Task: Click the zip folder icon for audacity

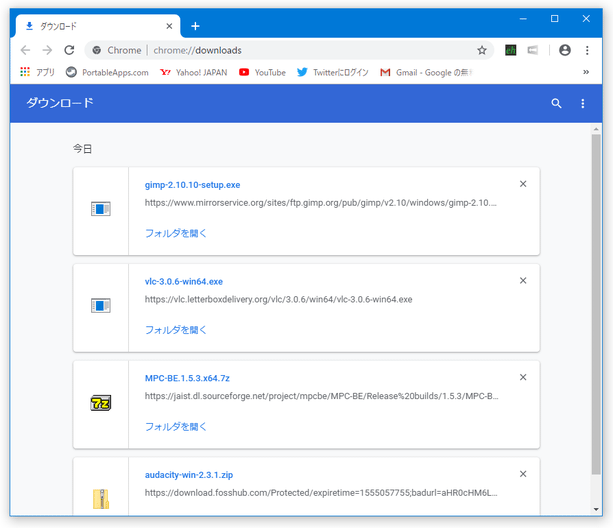Action: pos(101,499)
